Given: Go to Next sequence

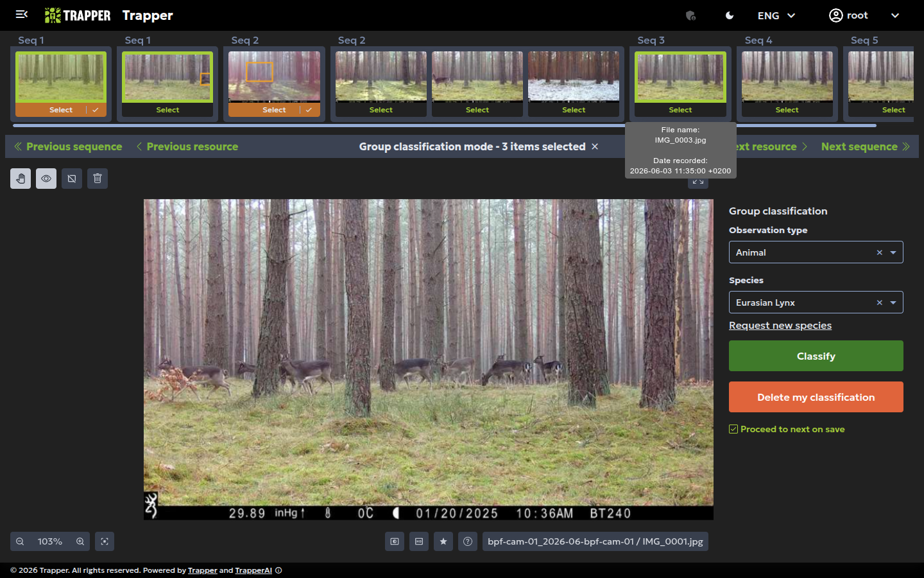Looking at the screenshot, I should click(859, 146).
